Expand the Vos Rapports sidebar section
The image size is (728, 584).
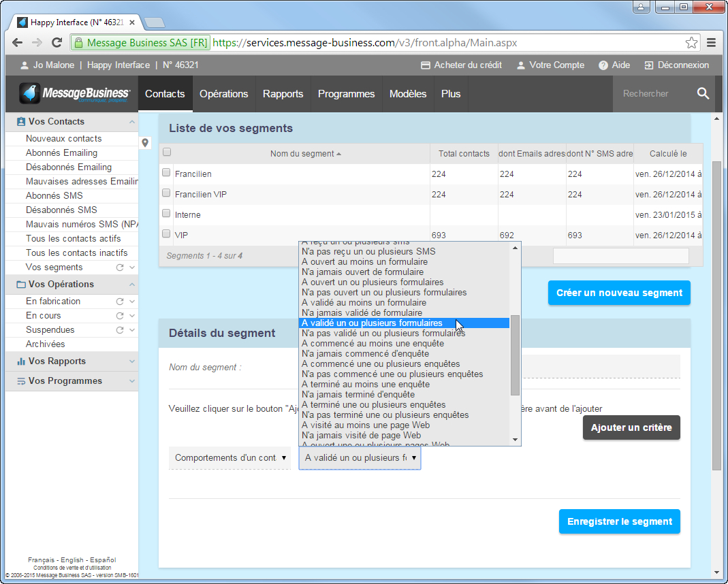[x=131, y=361]
